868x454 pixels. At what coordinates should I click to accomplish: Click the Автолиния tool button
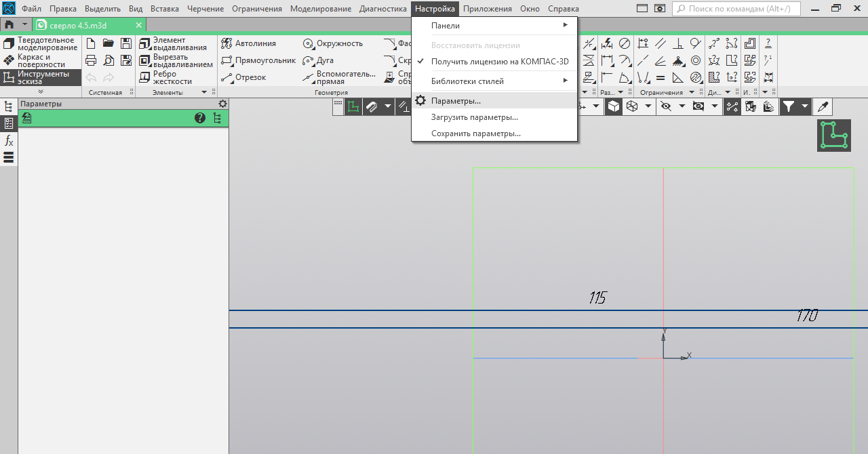point(249,43)
